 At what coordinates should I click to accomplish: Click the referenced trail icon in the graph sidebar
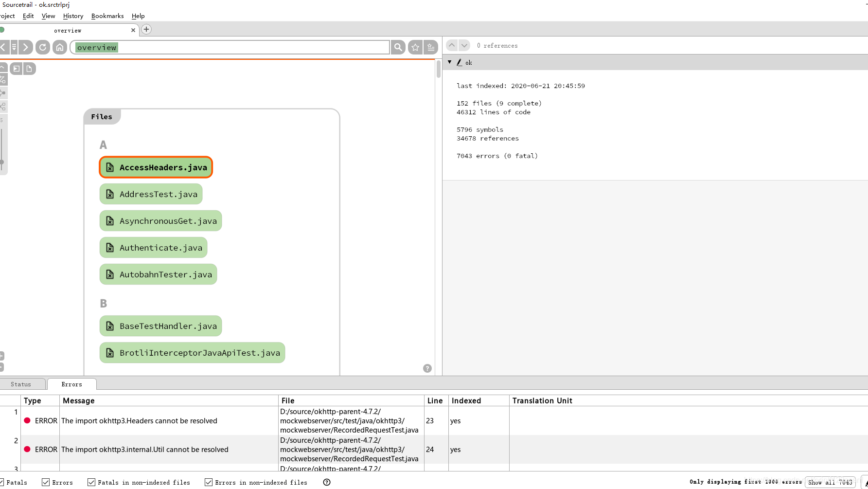click(3, 106)
